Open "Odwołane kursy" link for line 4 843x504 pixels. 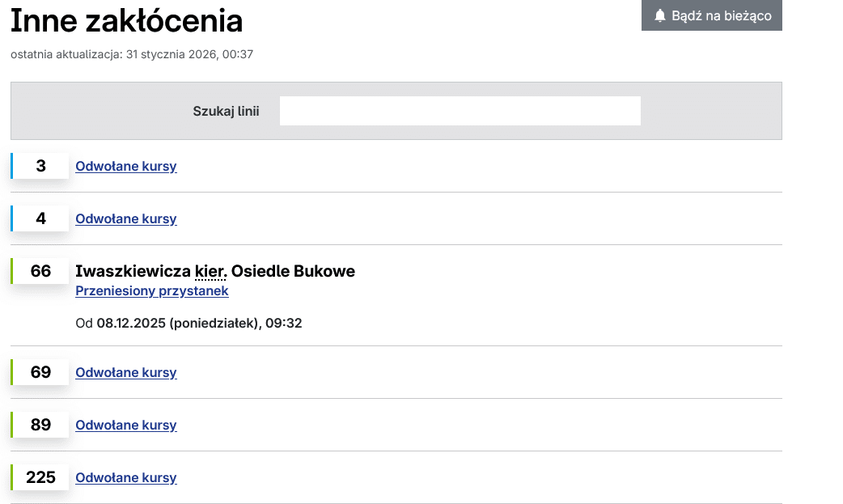click(x=126, y=219)
